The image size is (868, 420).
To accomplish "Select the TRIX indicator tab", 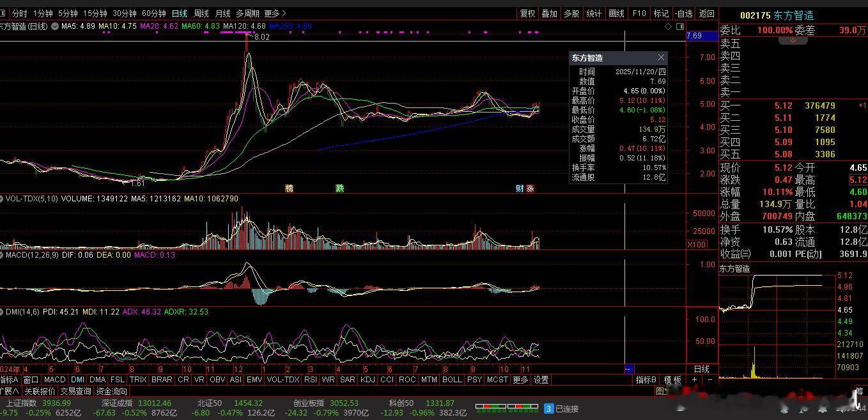I will (138, 379).
